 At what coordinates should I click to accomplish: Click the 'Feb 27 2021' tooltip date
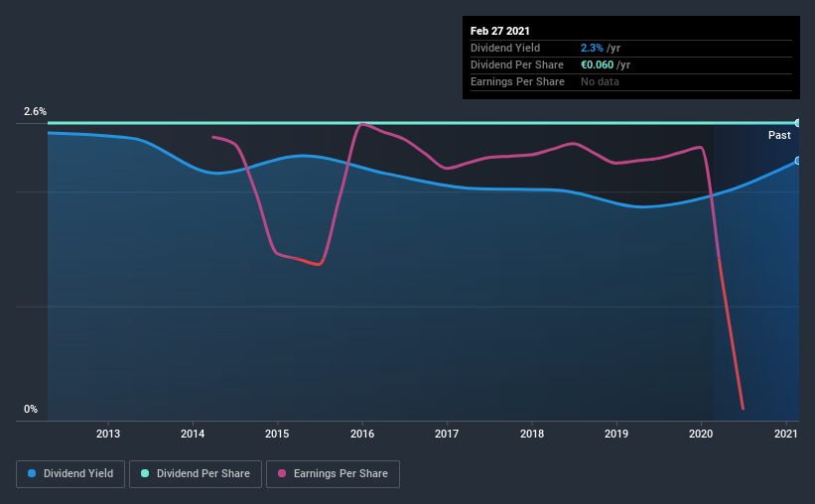click(500, 31)
